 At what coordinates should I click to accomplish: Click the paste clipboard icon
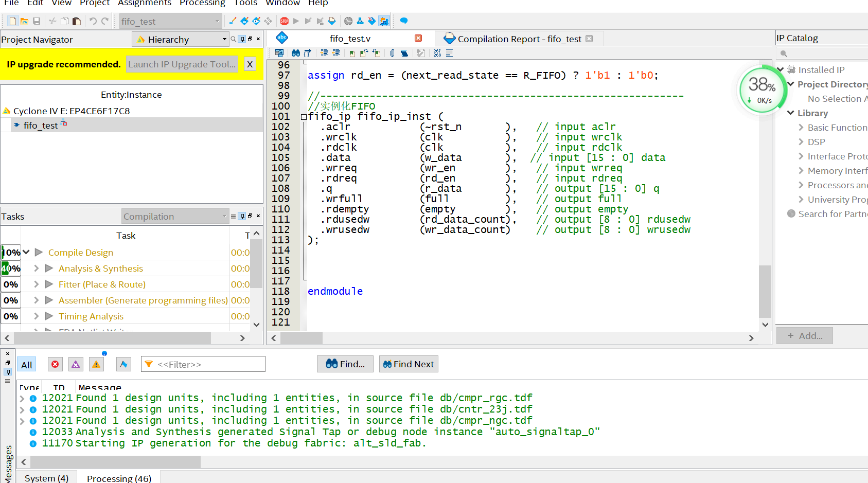(77, 21)
